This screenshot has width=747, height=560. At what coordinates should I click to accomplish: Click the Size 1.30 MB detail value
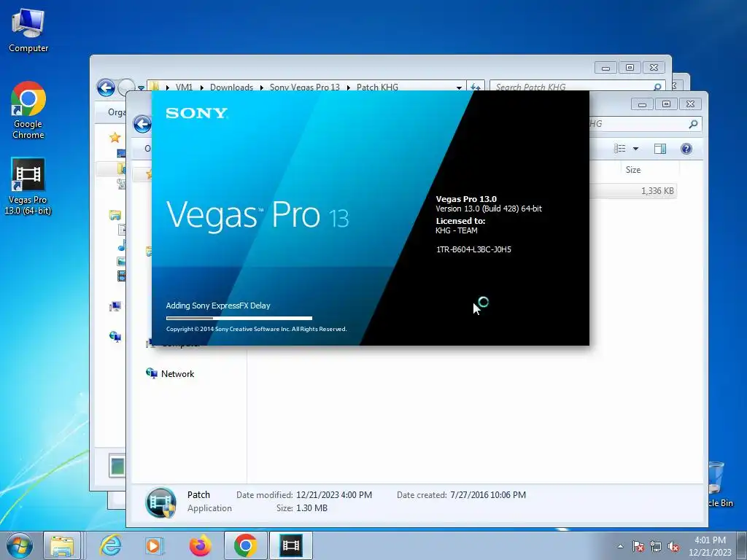(311, 508)
